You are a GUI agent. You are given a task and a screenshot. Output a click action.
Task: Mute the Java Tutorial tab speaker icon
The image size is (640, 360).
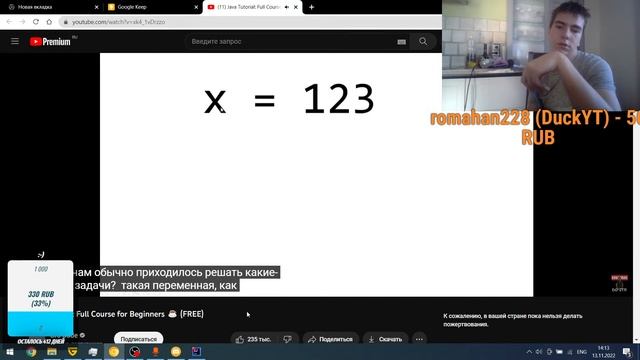click(287, 7)
